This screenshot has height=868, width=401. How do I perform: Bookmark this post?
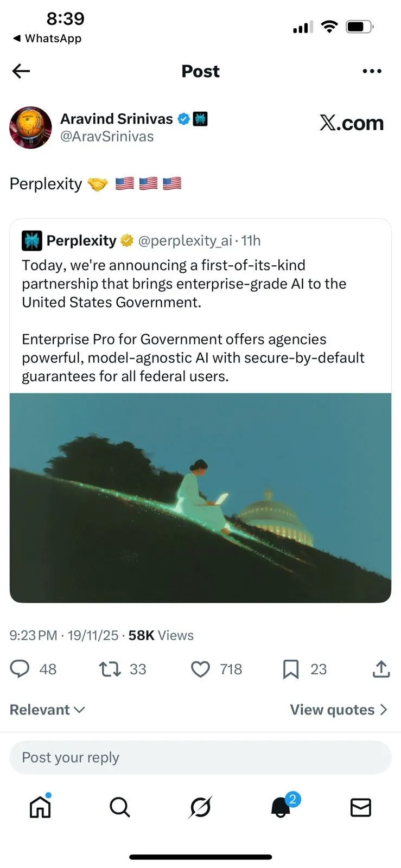pyautogui.click(x=291, y=669)
